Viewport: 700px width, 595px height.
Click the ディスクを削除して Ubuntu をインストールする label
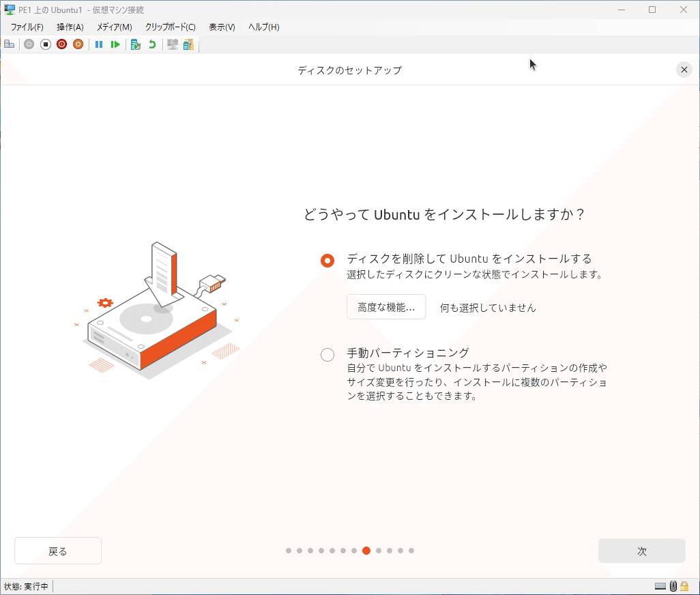[x=469, y=259]
